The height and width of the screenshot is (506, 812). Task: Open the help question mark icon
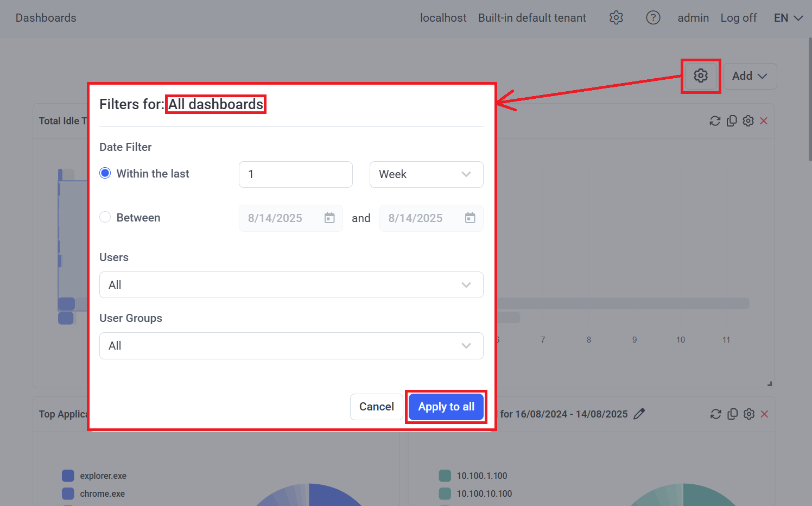(653, 18)
